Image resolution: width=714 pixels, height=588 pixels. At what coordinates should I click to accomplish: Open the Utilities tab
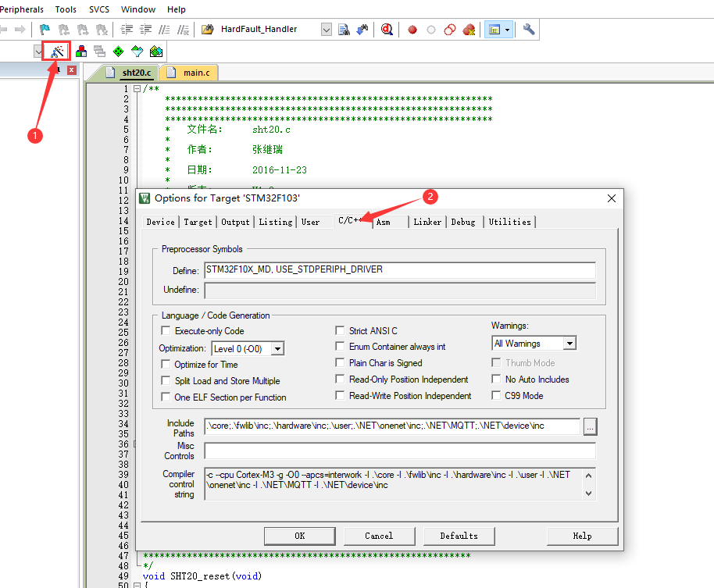coord(509,222)
